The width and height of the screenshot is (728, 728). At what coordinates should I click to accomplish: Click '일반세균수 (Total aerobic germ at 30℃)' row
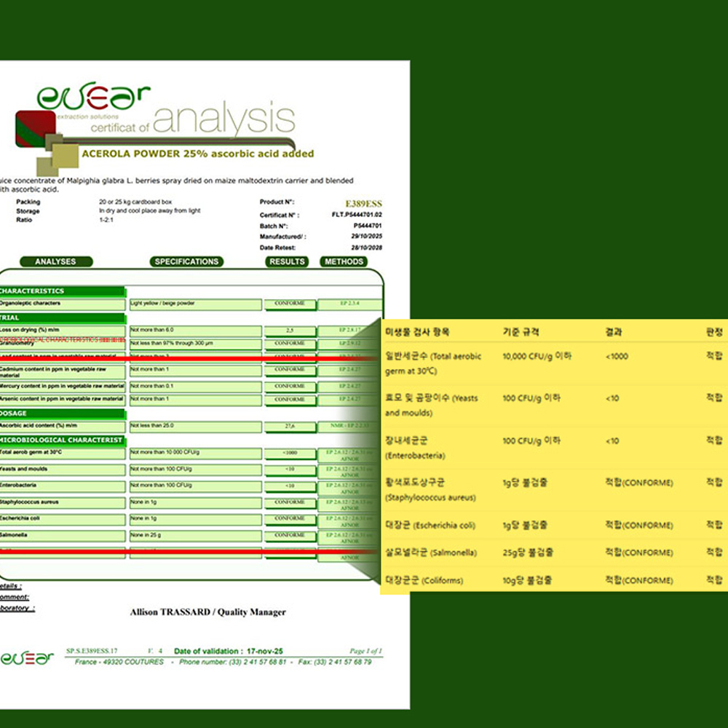433,363
